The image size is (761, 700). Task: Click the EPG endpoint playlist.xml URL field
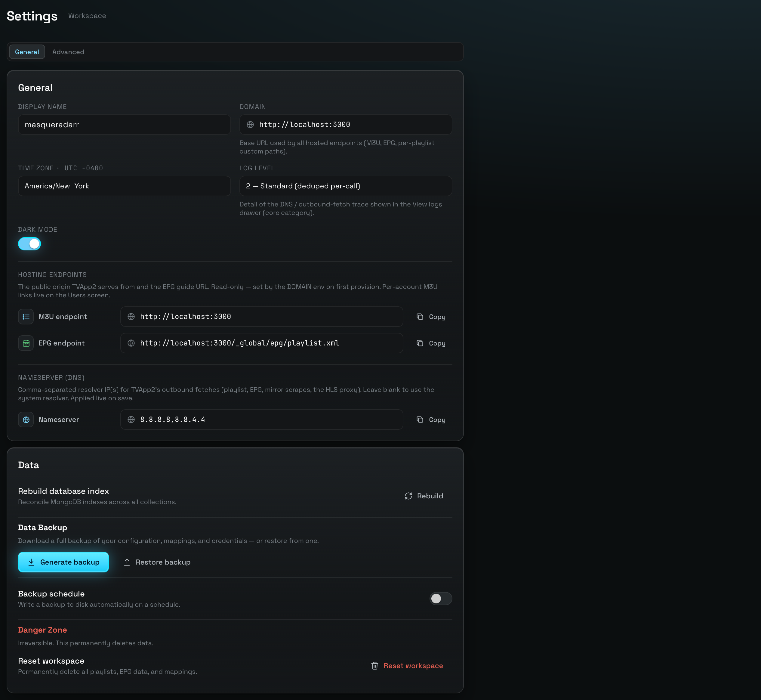point(262,343)
